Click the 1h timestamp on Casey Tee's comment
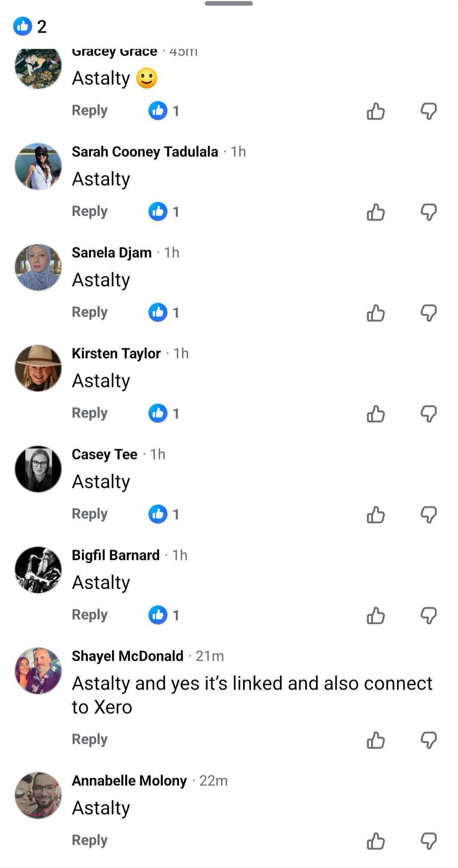The height and width of the screenshot is (868, 458). pos(157,454)
